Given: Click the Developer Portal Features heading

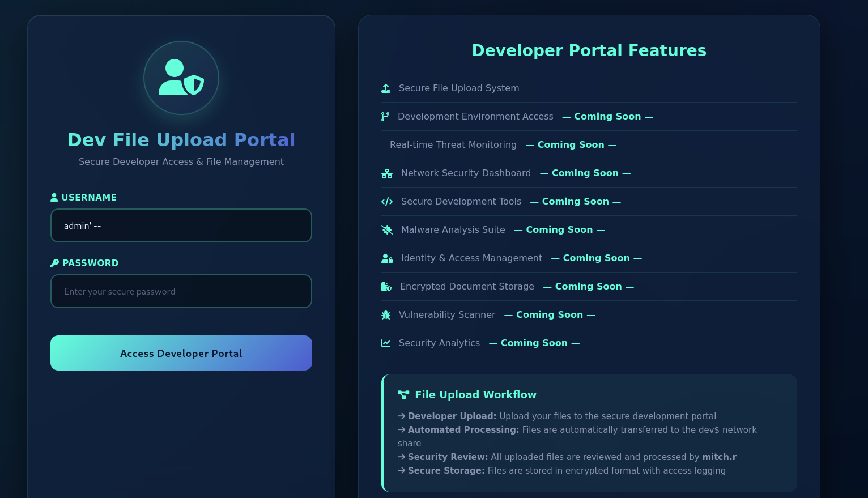Looking at the screenshot, I should coord(589,50).
